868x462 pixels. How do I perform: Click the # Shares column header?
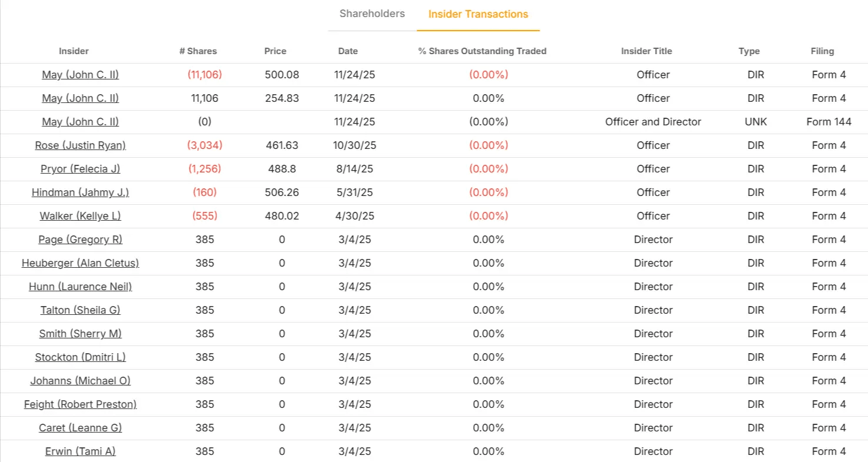point(198,51)
